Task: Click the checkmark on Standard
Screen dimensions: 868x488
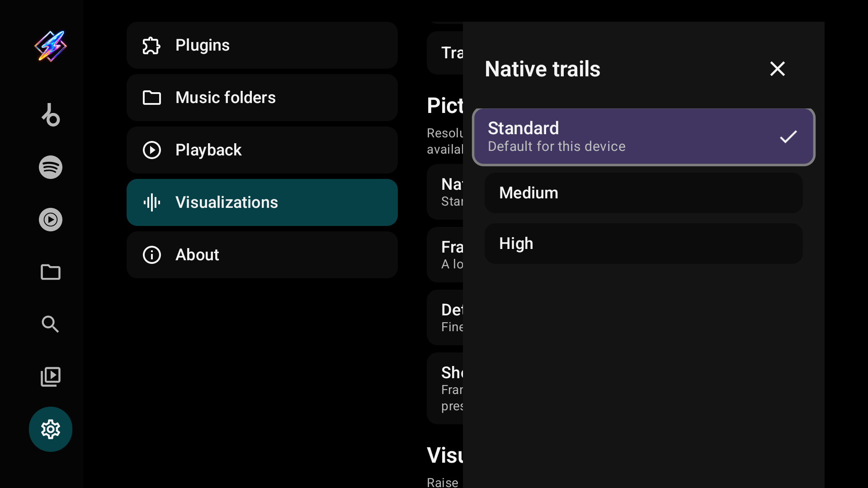Action: pyautogui.click(x=788, y=136)
